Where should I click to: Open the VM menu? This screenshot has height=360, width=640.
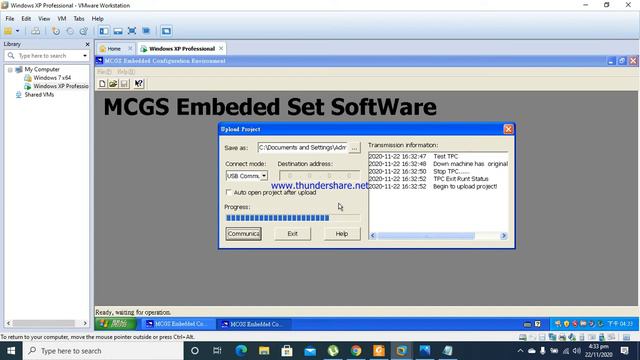tap(62, 19)
